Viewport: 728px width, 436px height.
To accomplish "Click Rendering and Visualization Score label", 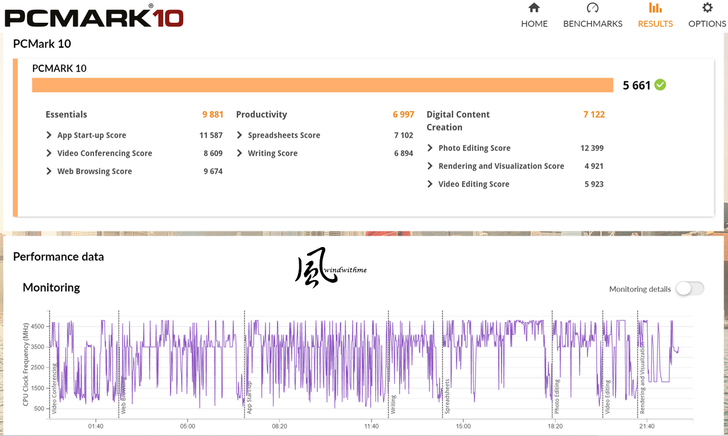I will click(x=501, y=166).
